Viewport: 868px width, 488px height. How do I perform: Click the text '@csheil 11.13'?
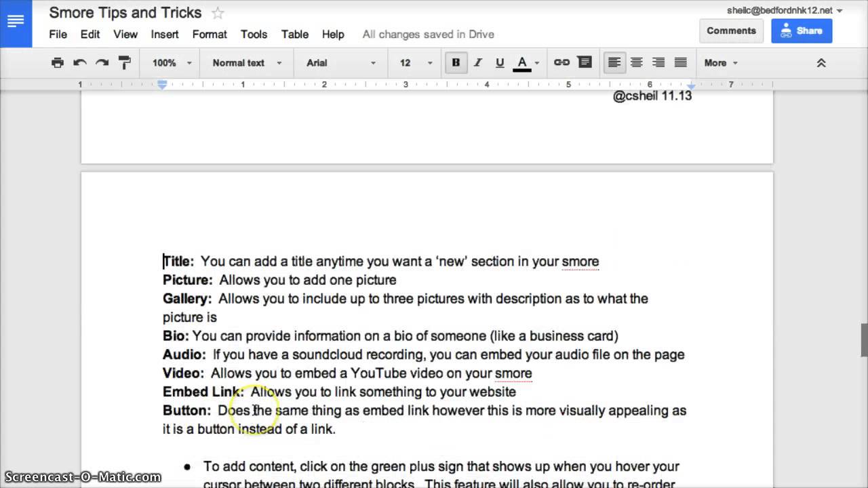(652, 96)
